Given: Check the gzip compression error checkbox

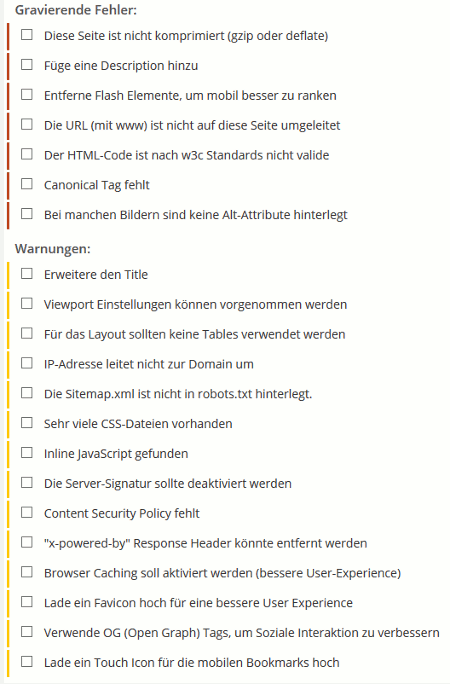Looking at the screenshot, I should (x=27, y=34).
